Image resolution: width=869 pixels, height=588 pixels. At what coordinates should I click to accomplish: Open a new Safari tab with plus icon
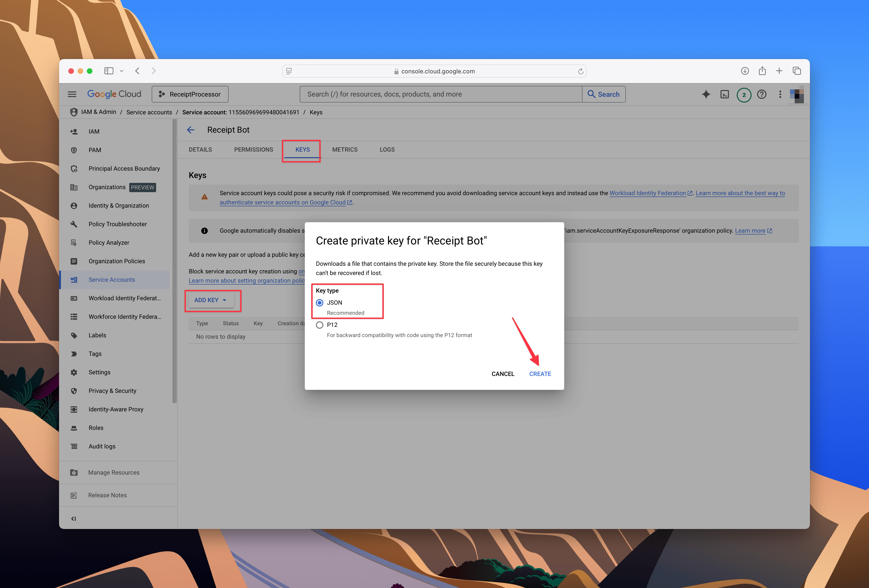[x=779, y=71]
